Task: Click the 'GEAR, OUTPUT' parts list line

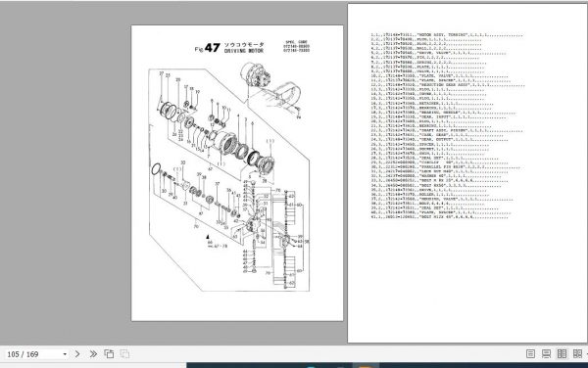Action: tap(439, 140)
